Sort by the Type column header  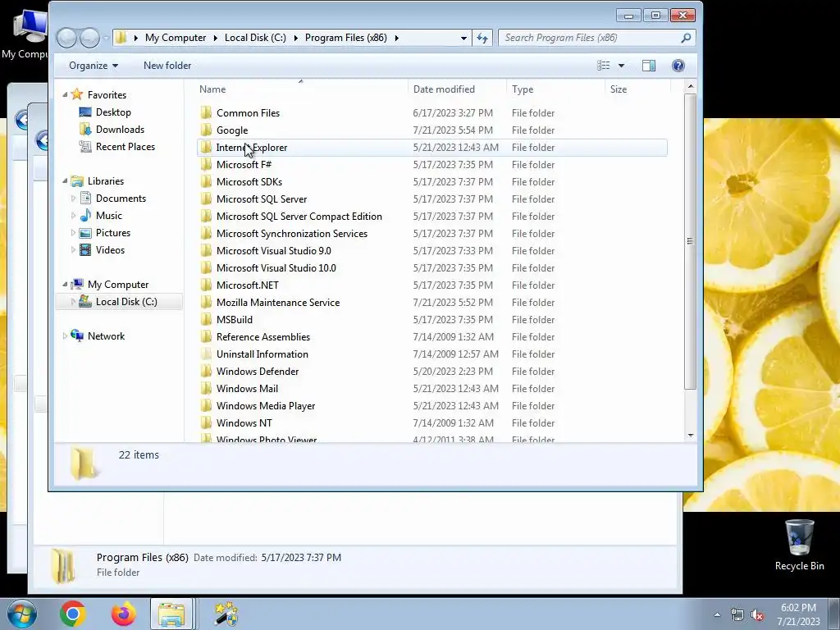tap(555, 89)
